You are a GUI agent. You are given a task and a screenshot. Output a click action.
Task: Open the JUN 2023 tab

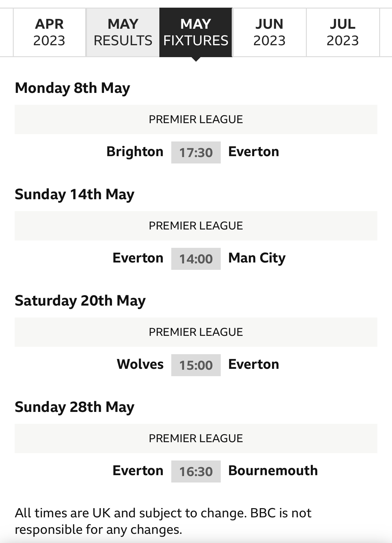click(x=269, y=32)
